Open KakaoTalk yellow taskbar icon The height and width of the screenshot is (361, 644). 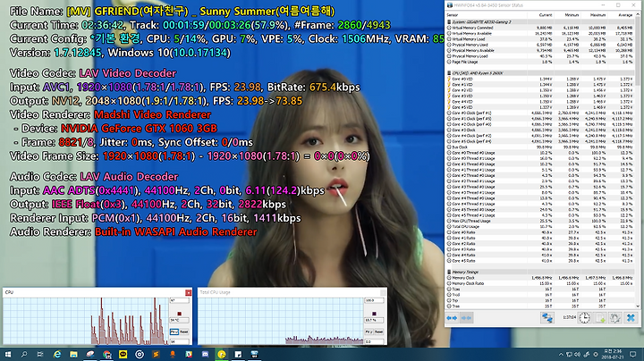coord(123,355)
